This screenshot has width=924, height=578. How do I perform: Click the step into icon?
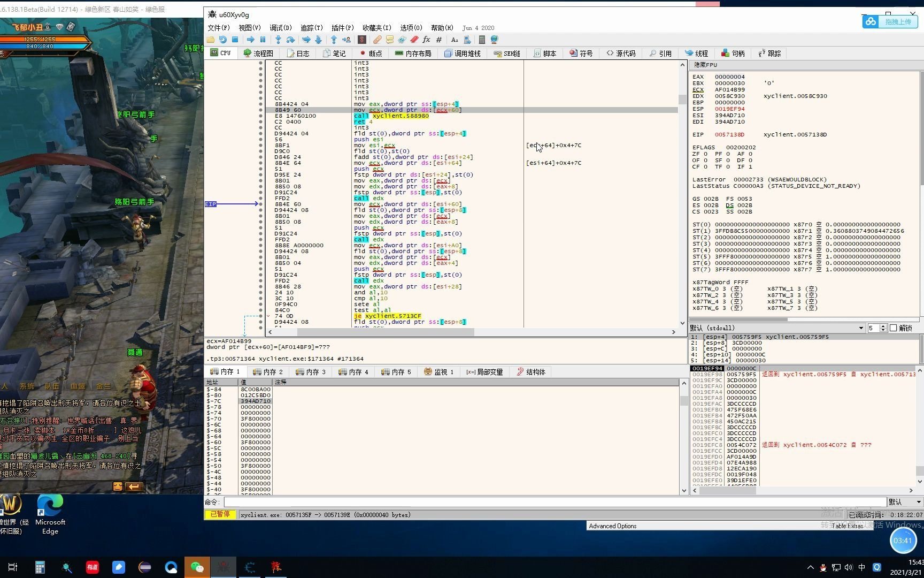[x=278, y=40]
